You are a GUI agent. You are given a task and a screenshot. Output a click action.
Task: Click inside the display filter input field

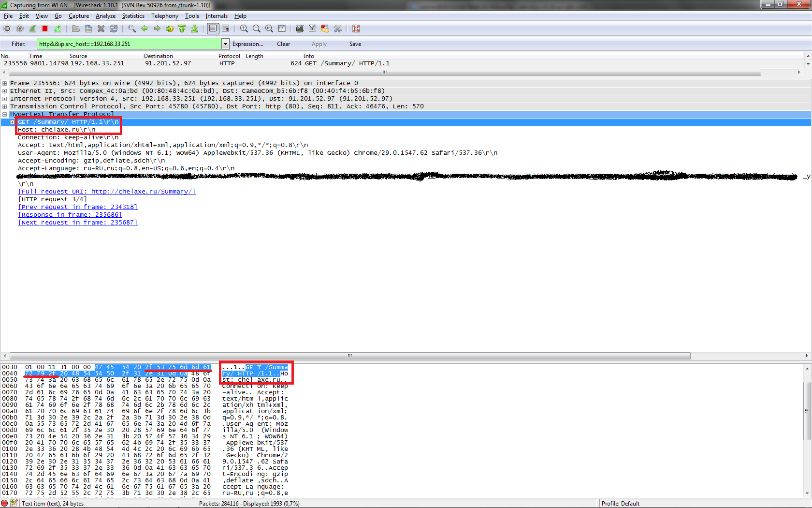tap(129, 44)
